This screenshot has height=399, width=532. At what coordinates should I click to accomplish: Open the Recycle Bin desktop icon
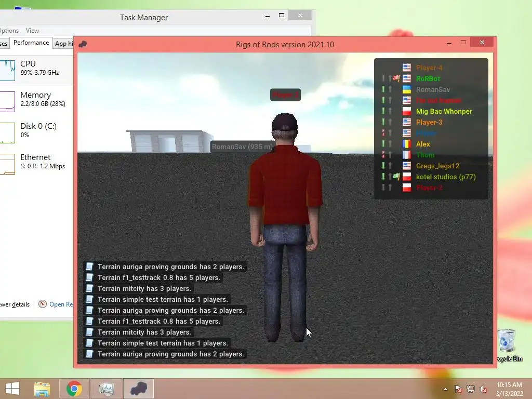click(x=508, y=345)
